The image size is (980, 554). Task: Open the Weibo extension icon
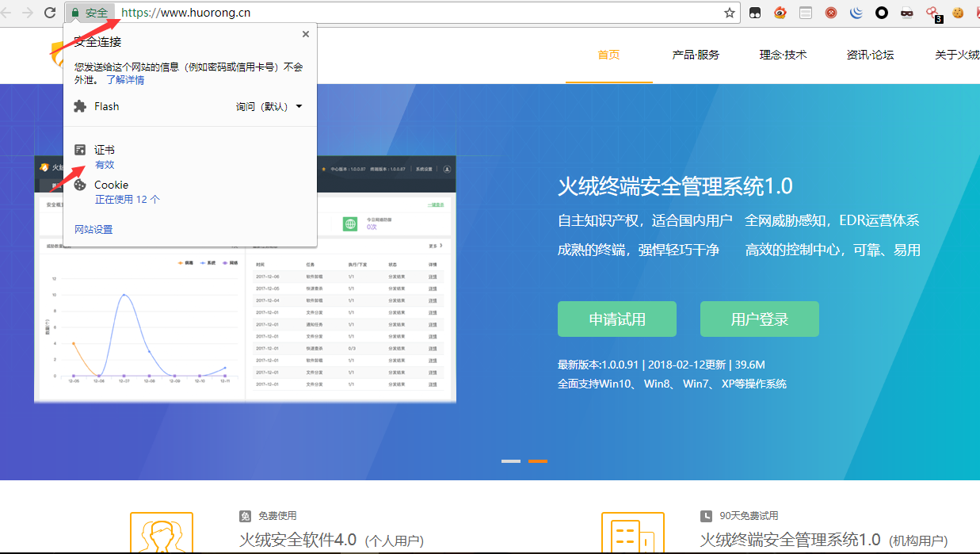pyautogui.click(x=780, y=13)
